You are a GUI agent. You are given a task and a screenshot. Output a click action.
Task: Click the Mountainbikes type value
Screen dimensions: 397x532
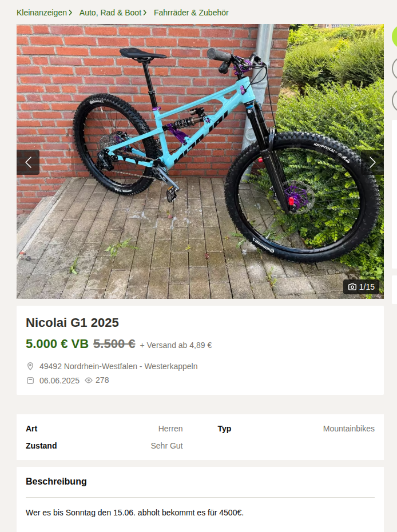pos(349,429)
